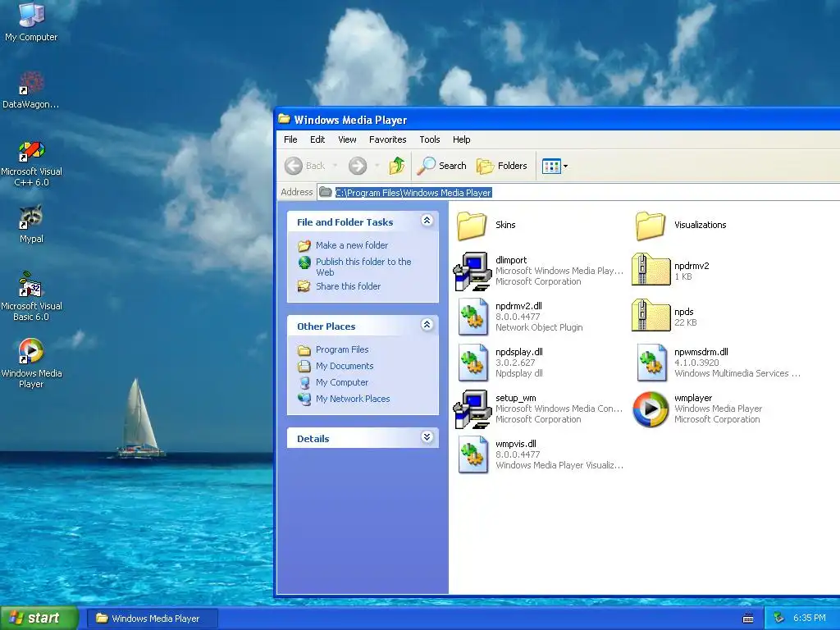Click Make a new folder link
This screenshot has width=840, height=630.
click(351, 245)
